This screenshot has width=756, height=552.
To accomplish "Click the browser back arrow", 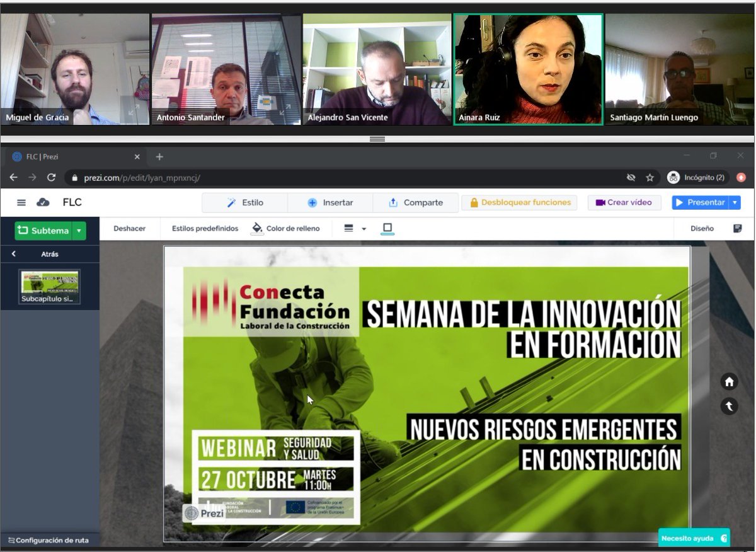I will 13,178.
